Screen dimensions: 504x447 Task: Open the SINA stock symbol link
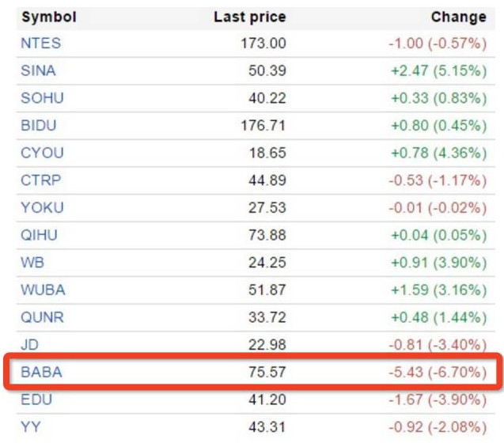[38, 70]
